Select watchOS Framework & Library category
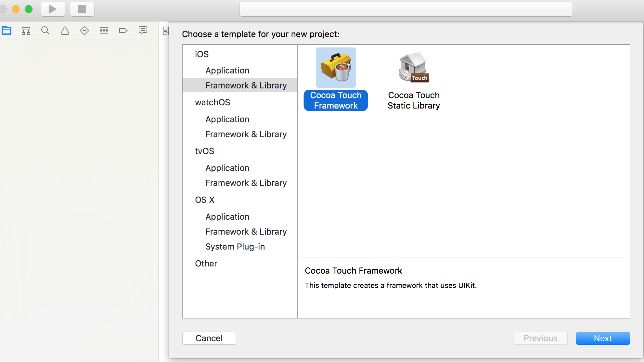The height and width of the screenshot is (362, 644). point(246,134)
